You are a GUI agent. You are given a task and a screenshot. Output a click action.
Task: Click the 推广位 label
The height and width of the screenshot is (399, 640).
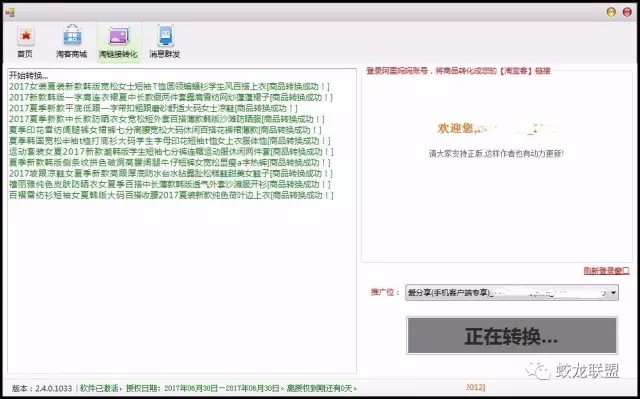pos(384,292)
